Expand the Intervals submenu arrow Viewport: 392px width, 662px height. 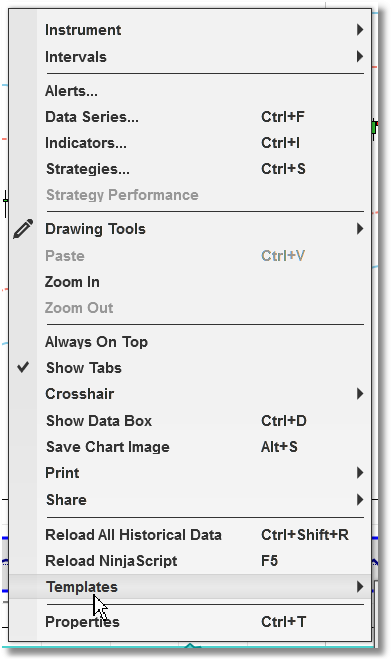359,56
